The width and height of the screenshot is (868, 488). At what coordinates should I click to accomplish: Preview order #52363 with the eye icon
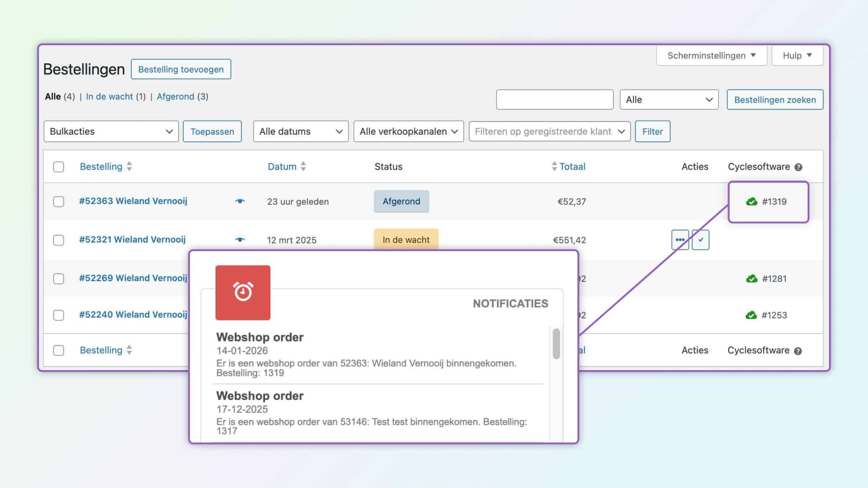pyautogui.click(x=239, y=201)
